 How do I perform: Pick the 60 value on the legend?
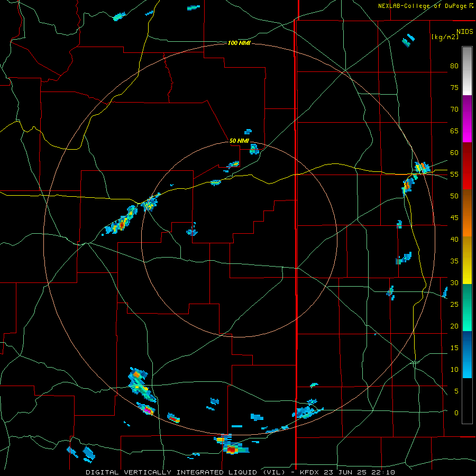tap(454, 153)
